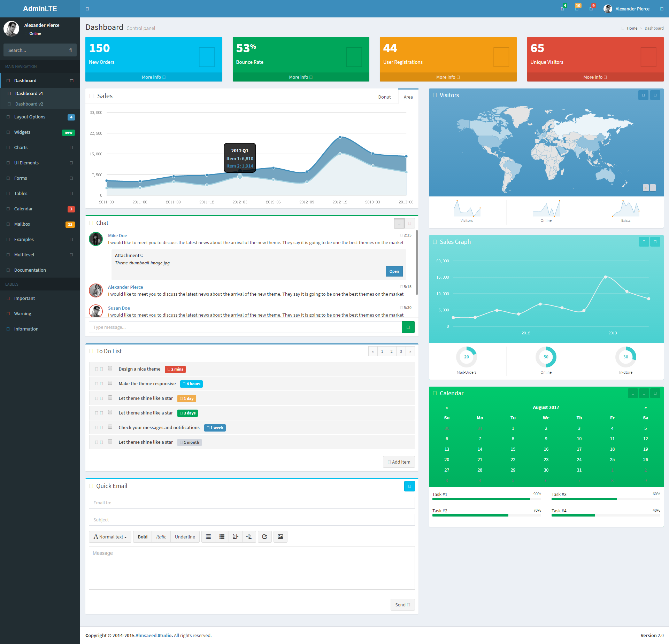Select the Important label in the sidebar
The height and width of the screenshot is (644, 669).
click(x=40, y=298)
